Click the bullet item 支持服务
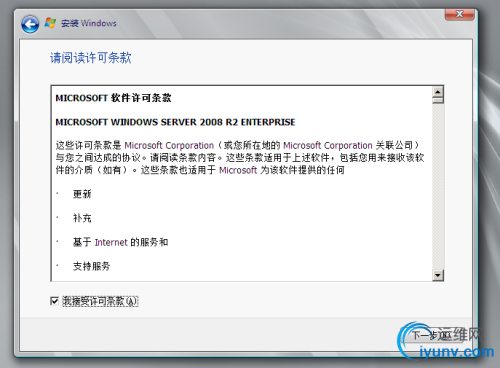The image size is (500, 368). 92,266
